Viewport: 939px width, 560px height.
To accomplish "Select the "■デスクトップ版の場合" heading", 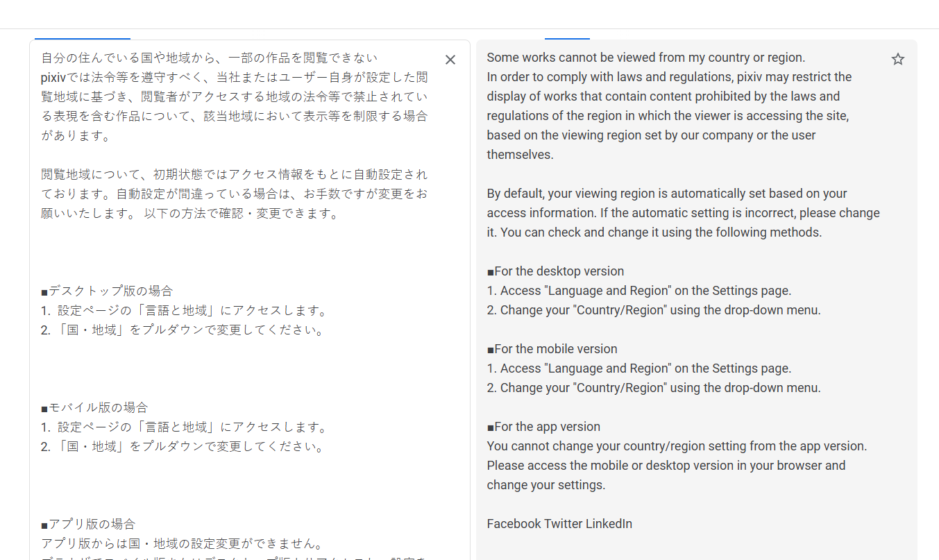I will coord(107,291).
